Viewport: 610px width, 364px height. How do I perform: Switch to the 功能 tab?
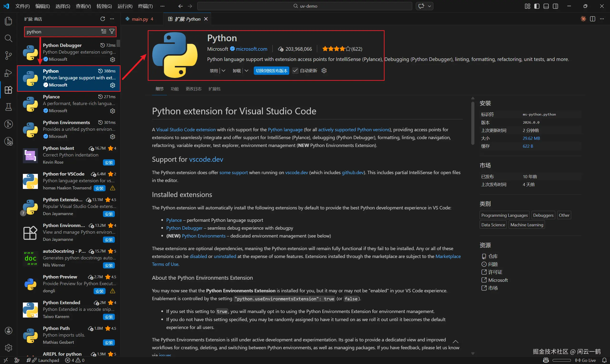[x=175, y=89]
